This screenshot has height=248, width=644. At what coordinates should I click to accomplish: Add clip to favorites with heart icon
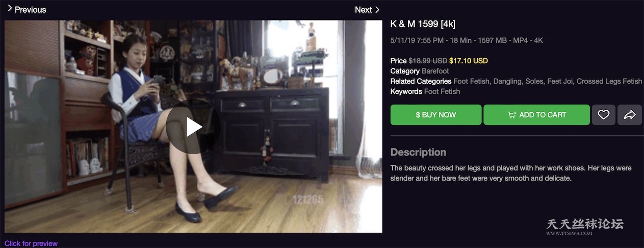(604, 115)
